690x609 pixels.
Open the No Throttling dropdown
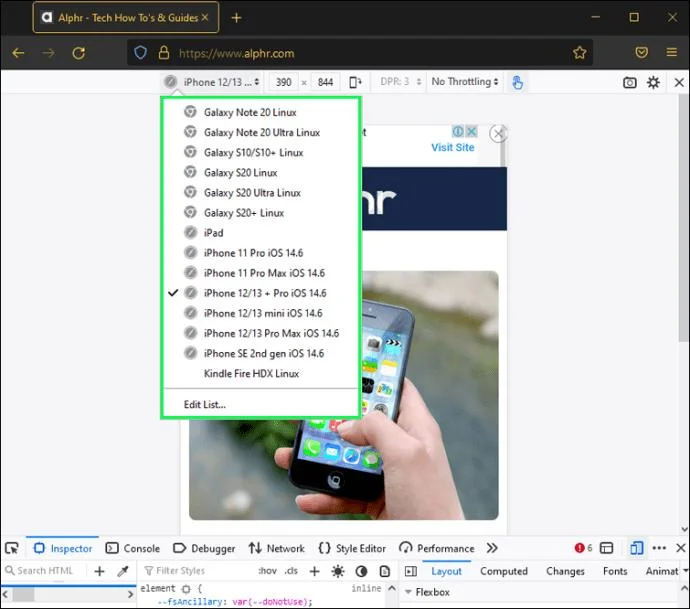pos(465,82)
